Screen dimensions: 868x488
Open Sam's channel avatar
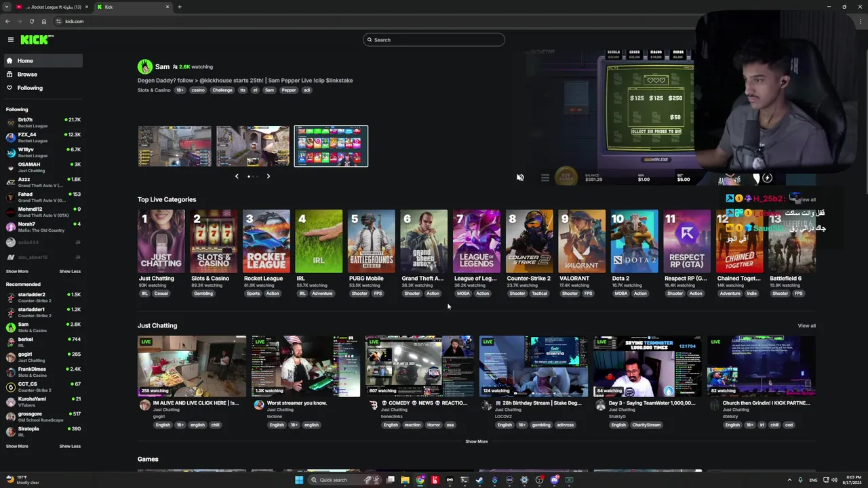click(144, 66)
